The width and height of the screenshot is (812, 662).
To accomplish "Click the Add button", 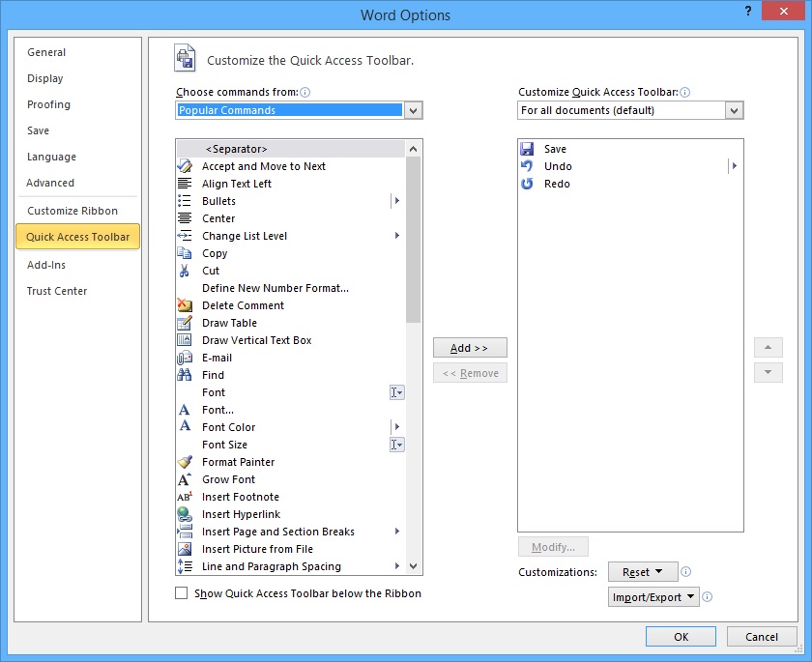I will (470, 348).
